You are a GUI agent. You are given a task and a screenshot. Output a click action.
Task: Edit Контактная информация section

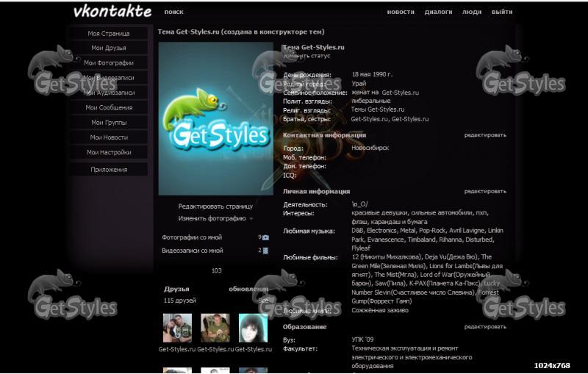point(485,135)
